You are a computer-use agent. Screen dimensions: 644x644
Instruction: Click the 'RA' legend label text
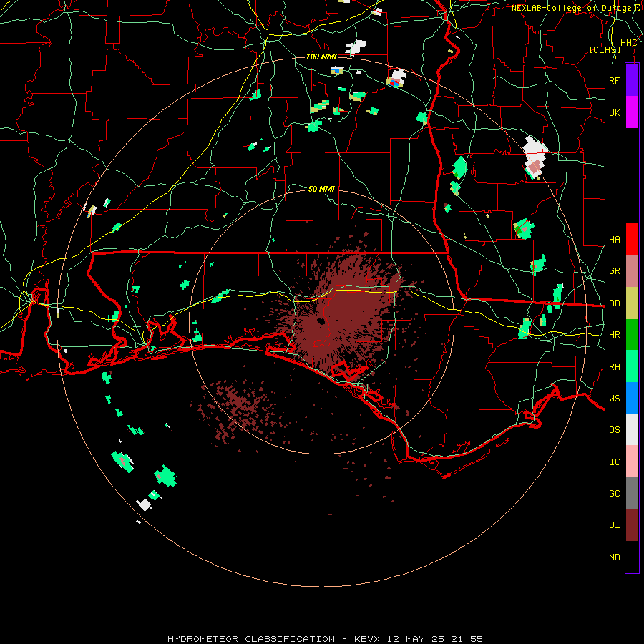[614, 367]
